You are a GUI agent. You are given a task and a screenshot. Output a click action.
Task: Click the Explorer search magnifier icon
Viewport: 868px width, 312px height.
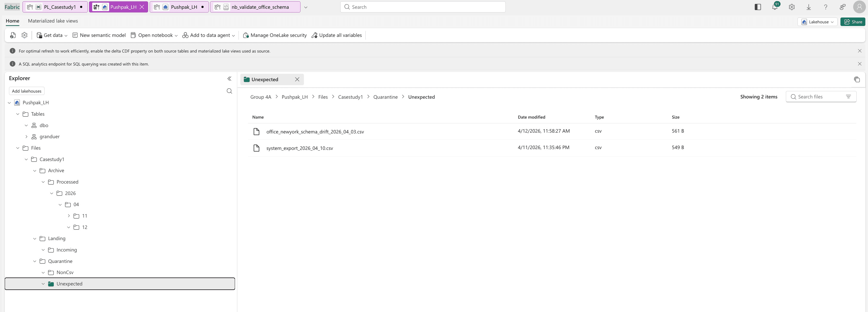(x=229, y=91)
